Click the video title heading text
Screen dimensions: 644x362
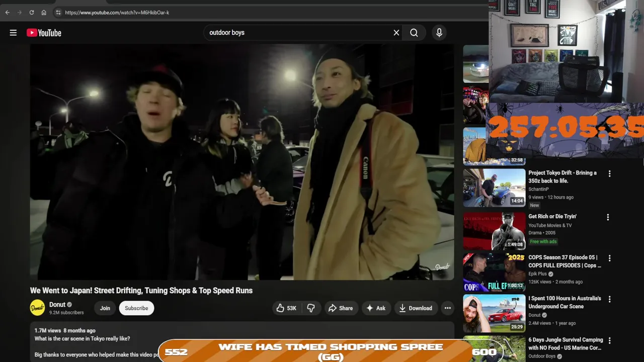141,291
